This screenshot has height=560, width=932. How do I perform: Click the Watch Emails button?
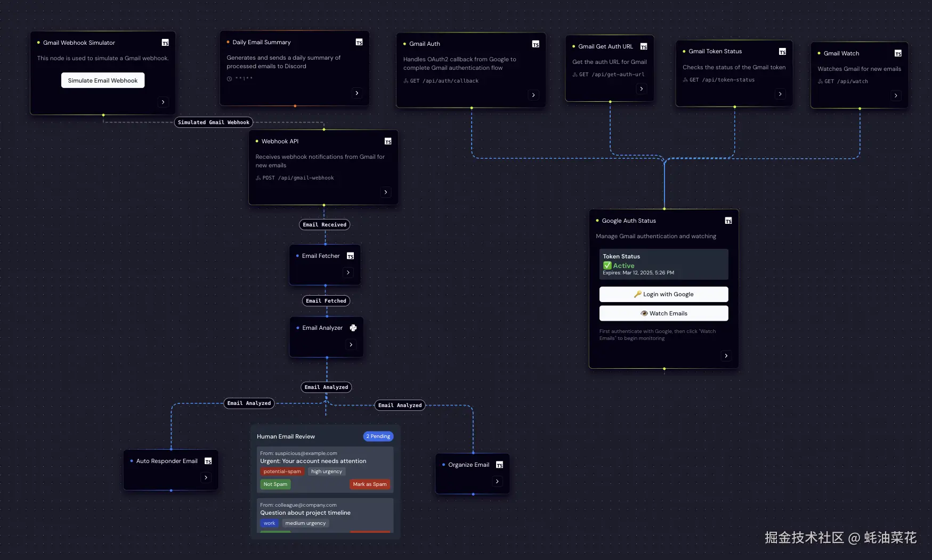coord(663,313)
